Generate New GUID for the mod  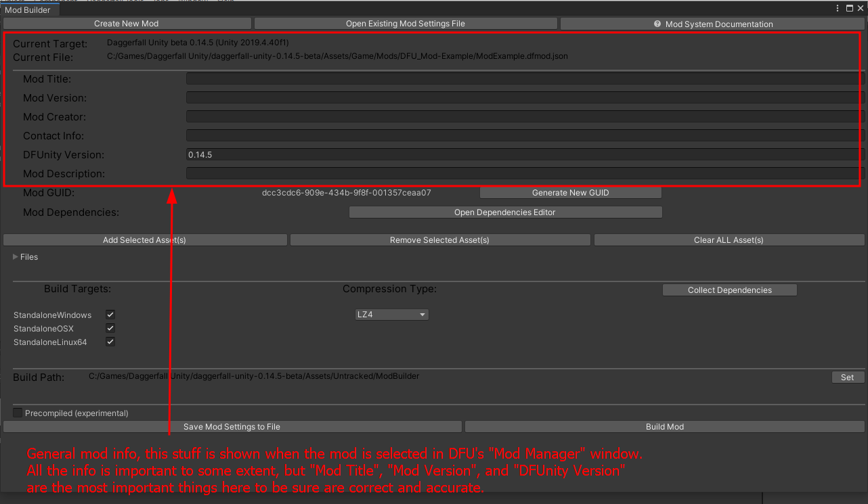571,193
